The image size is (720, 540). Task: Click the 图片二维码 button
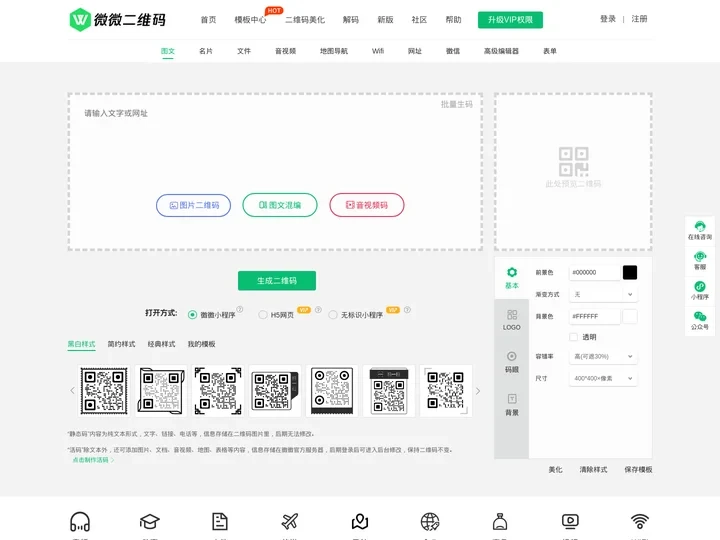[193, 205]
